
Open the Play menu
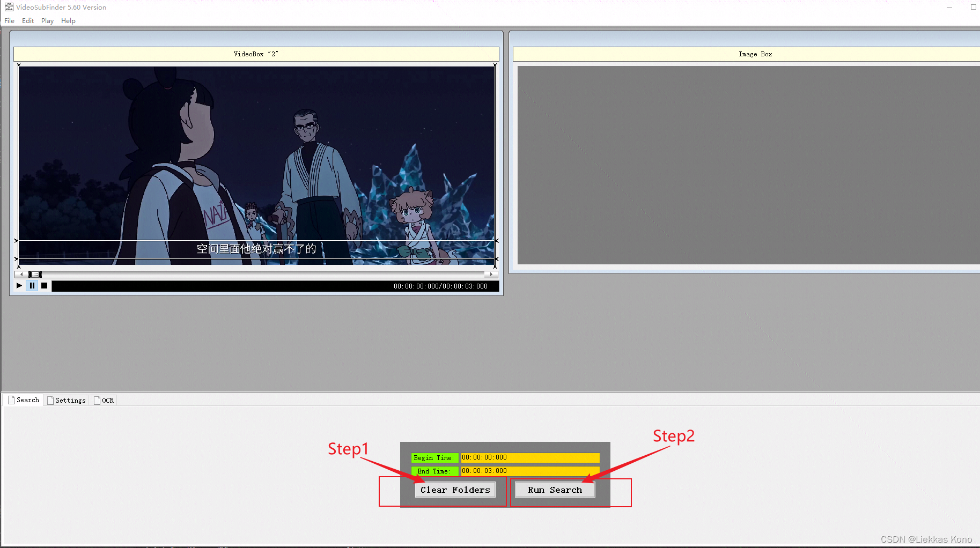[47, 21]
